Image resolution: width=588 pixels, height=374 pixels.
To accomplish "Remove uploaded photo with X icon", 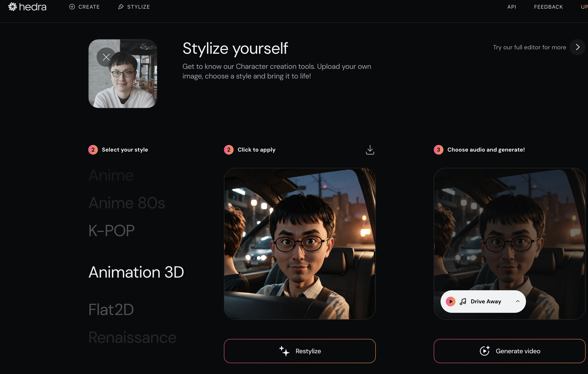I will pyautogui.click(x=106, y=57).
